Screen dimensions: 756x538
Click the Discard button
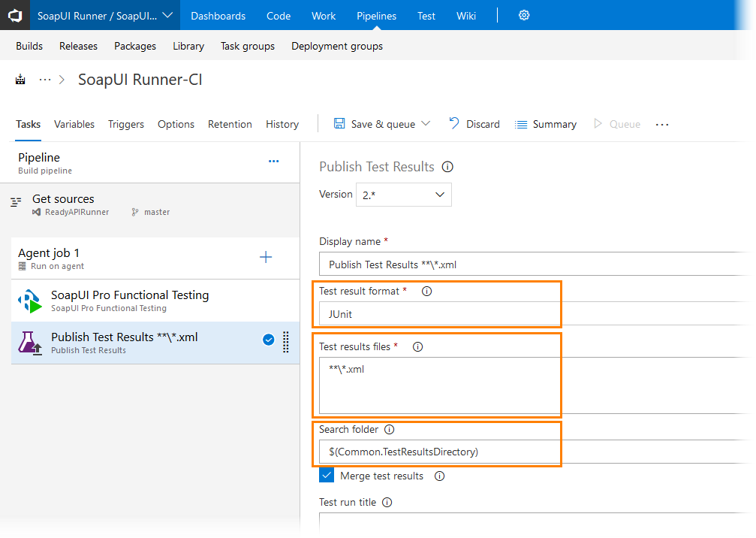(x=474, y=124)
